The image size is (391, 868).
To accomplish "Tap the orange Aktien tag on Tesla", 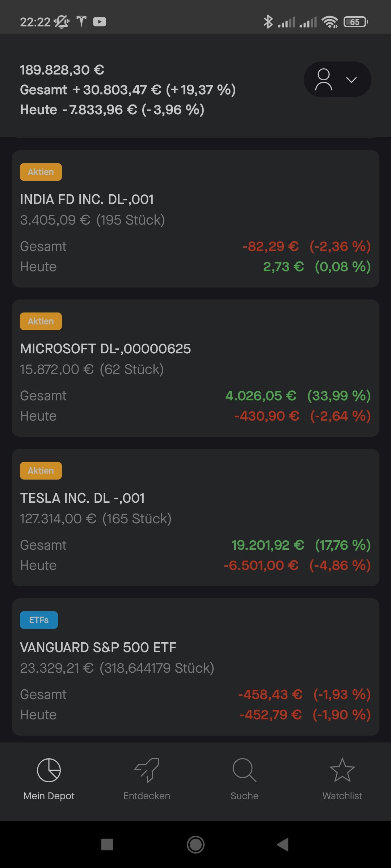I will 41,471.
